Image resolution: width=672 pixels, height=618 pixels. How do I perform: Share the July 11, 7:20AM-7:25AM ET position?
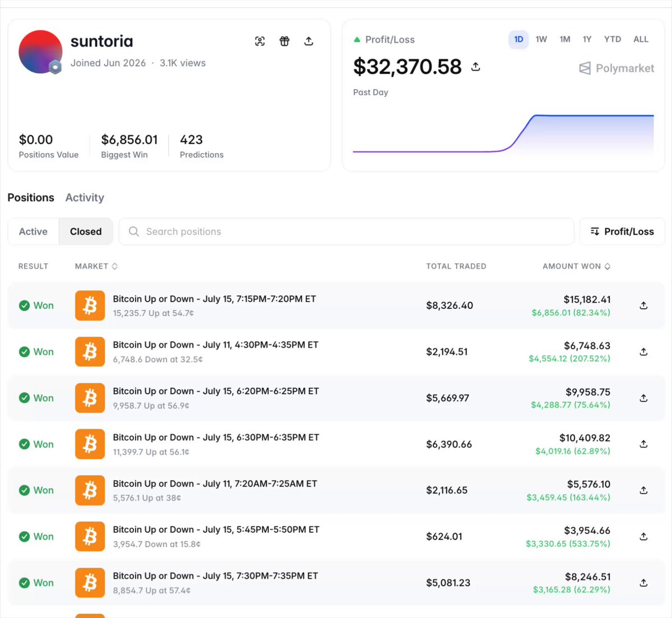coord(643,490)
